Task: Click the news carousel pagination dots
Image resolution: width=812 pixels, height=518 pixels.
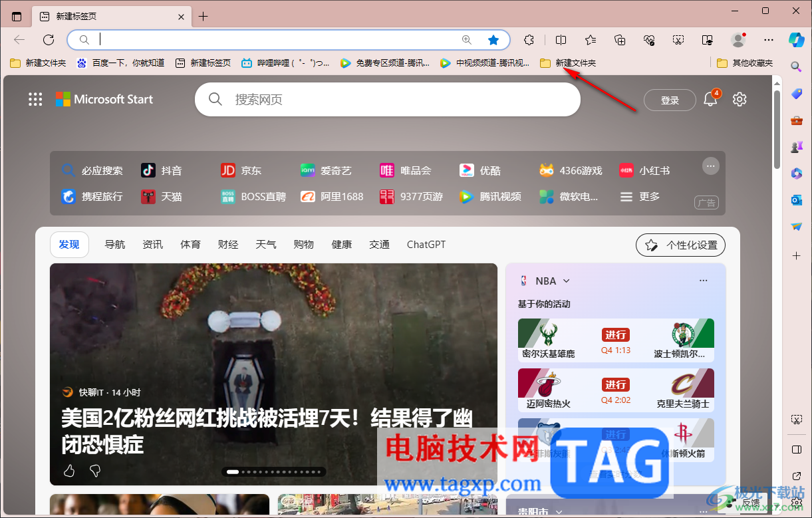Action: 273,471
